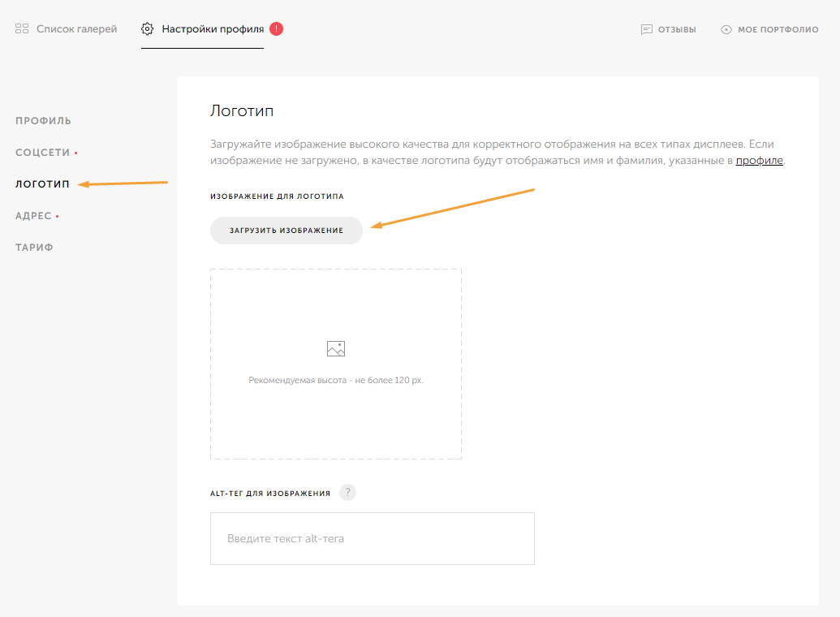This screenshot has height=617, width=840.
Task: Go to Мое портфолио
Action: [x=778, y=30]
